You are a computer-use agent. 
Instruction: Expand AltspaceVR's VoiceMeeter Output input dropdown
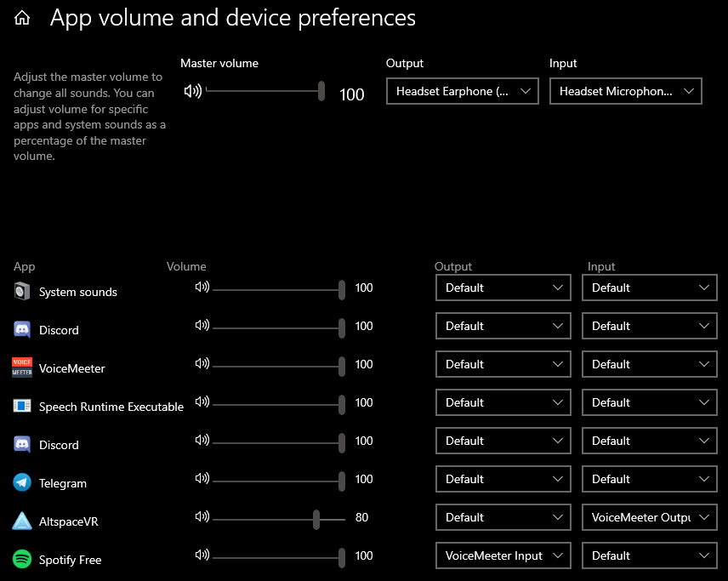tap(650, 517)
